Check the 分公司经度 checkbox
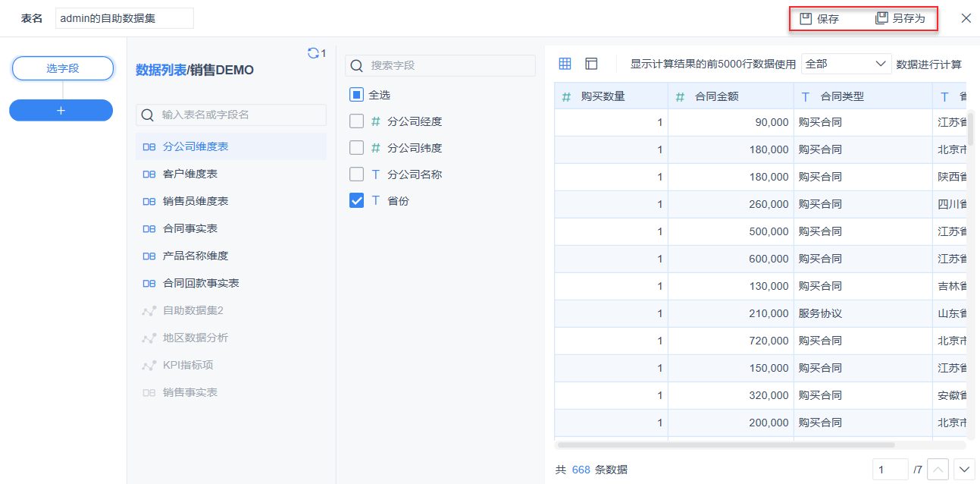This screenshot has width=980, height=484. (357, 121)
